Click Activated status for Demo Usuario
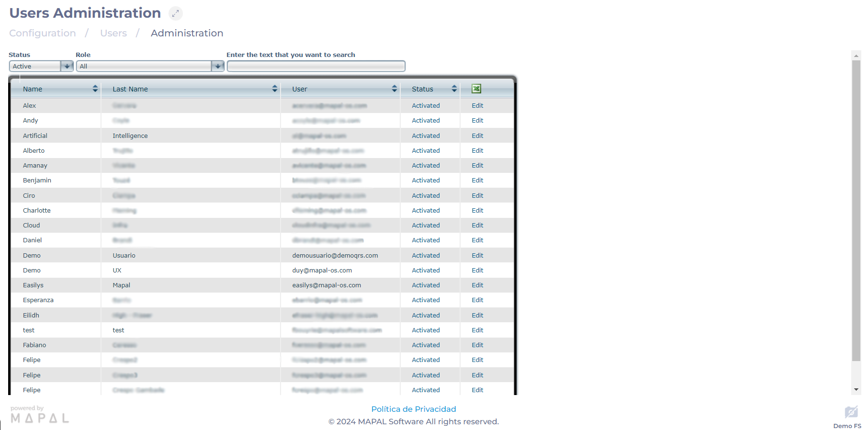Image resolution: width=868 pixels, height=430 pixels. [426, 255]
